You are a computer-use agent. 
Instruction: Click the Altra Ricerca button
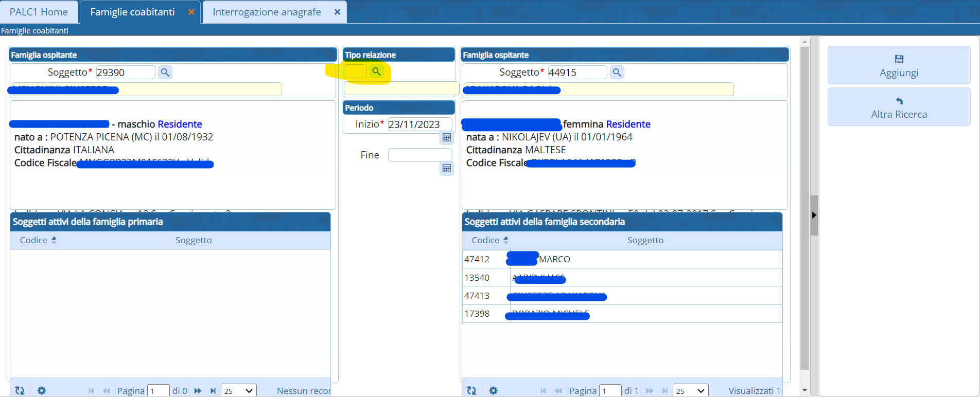[x=899, y=107]
